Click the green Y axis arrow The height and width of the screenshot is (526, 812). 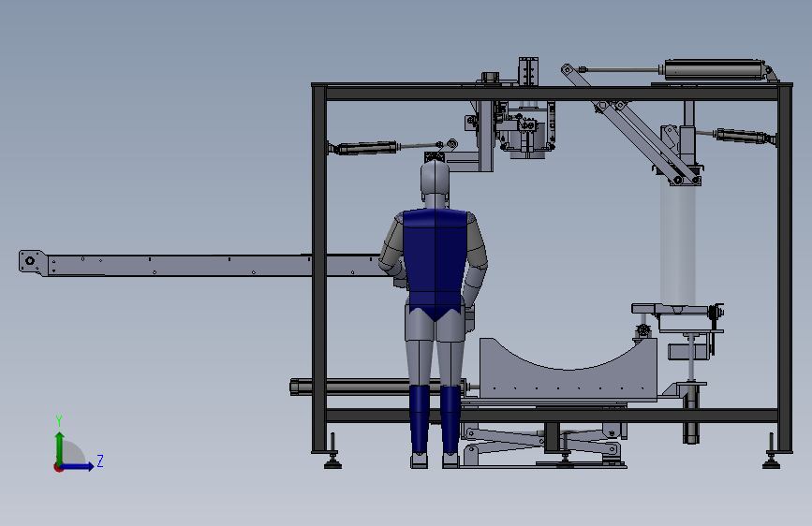[x=60, y=448]
